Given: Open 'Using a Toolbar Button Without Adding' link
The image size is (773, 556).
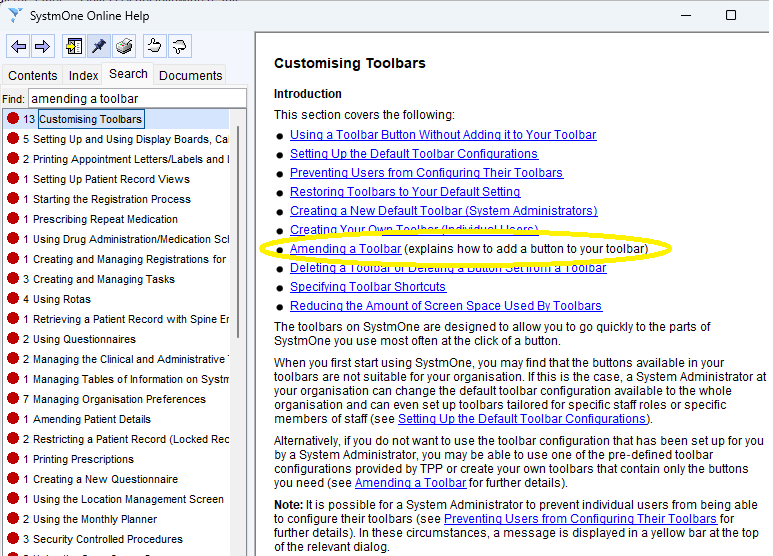Looking at the screenshot, I should click(443, 135).
